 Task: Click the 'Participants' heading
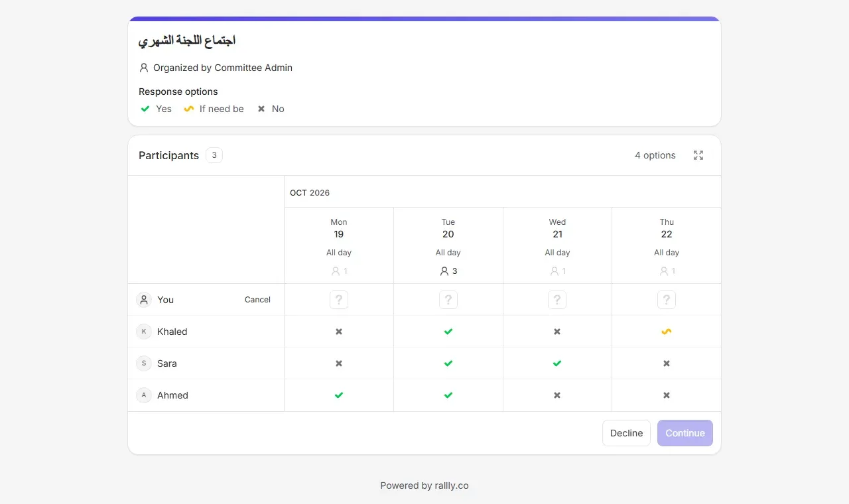[168, 155]
